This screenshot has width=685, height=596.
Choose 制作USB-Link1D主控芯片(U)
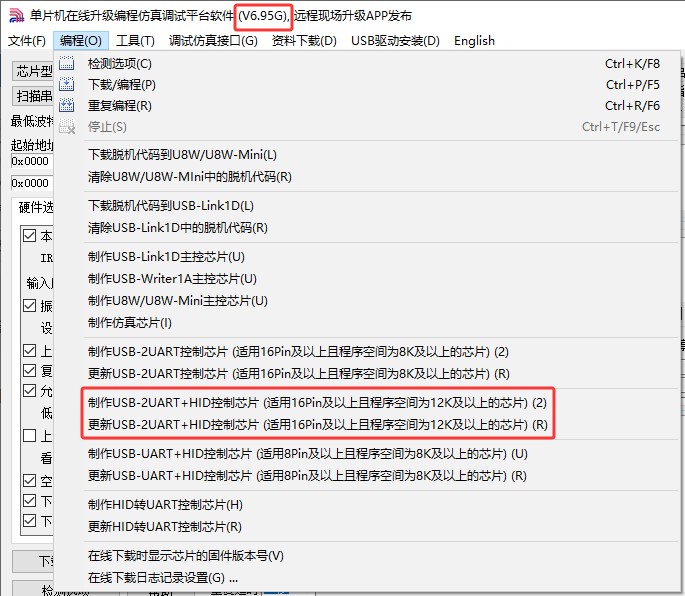pos(367,256)
